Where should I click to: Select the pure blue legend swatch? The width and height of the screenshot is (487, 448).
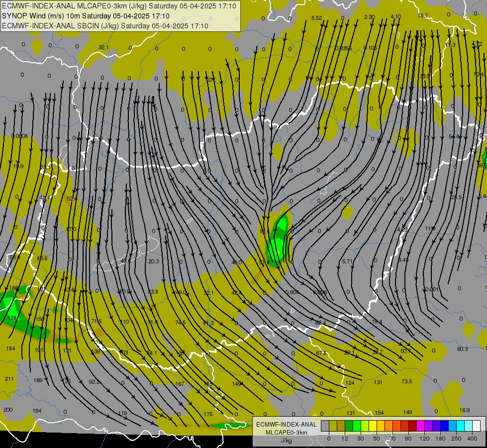click(x=444, y=426)
